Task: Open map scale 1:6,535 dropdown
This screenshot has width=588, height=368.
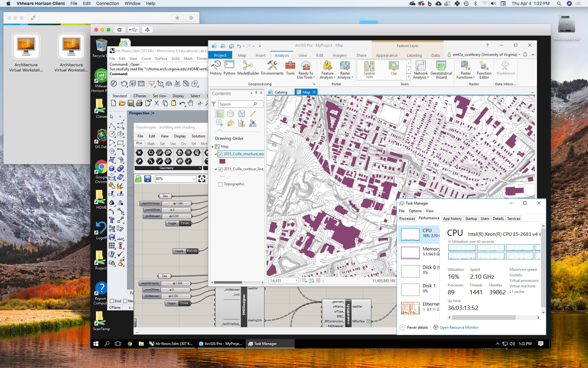Action: pos(296,281)
